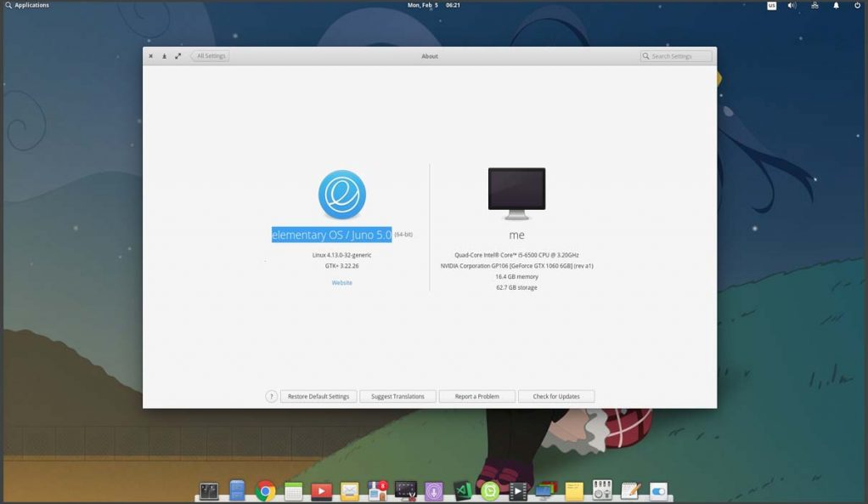Open the stacked monitors app in dock
This screenshot has width=868, height=504.
pos(546,490)
